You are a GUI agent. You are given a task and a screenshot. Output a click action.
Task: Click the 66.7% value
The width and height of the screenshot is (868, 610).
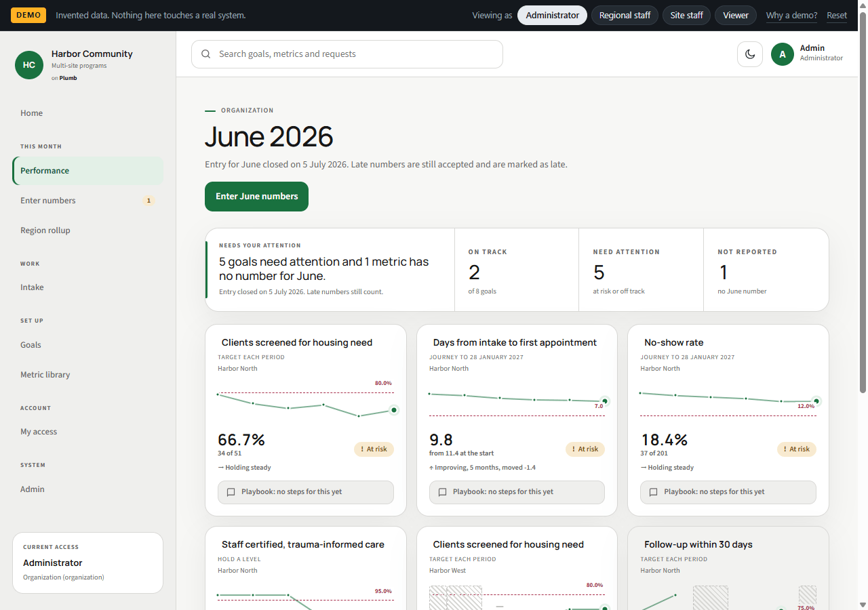(x=241, y=440)
